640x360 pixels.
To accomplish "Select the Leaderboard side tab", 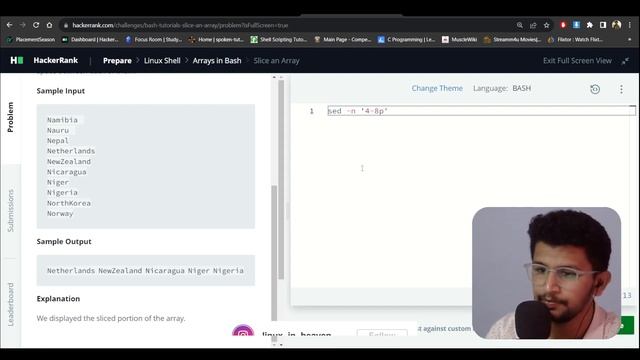I will tap(11, 304).
